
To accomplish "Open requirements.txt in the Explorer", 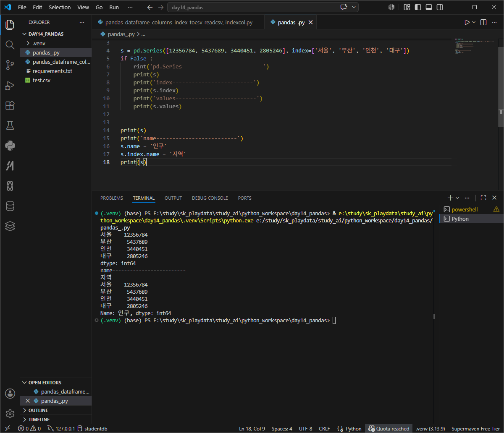I will (56, 71).
